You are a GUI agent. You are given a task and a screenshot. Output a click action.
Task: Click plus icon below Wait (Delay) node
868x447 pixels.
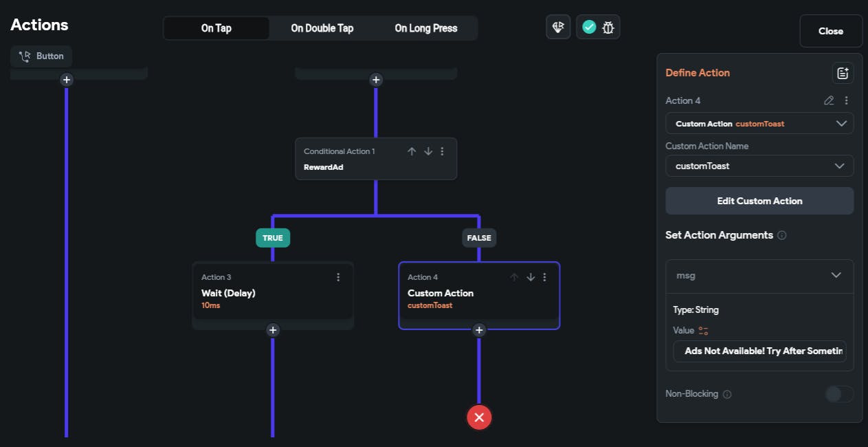(273, 330)
